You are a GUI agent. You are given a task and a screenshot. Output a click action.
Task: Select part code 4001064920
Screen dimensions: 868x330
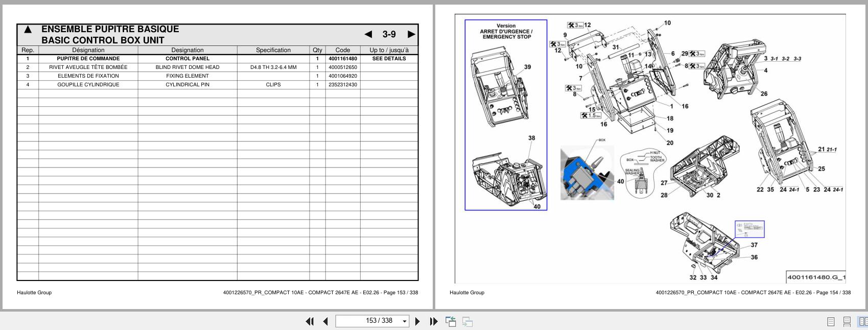coord(343,76)
